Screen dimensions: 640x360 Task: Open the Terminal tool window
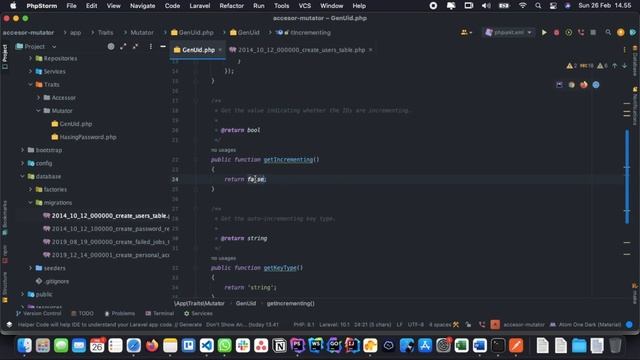160,313
